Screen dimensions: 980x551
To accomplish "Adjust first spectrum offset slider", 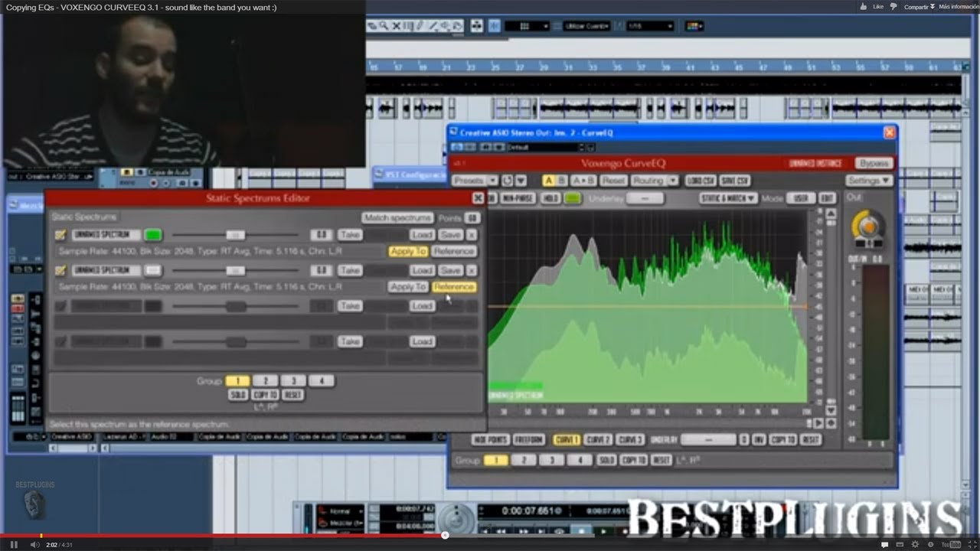I will (x=235, y=235).
